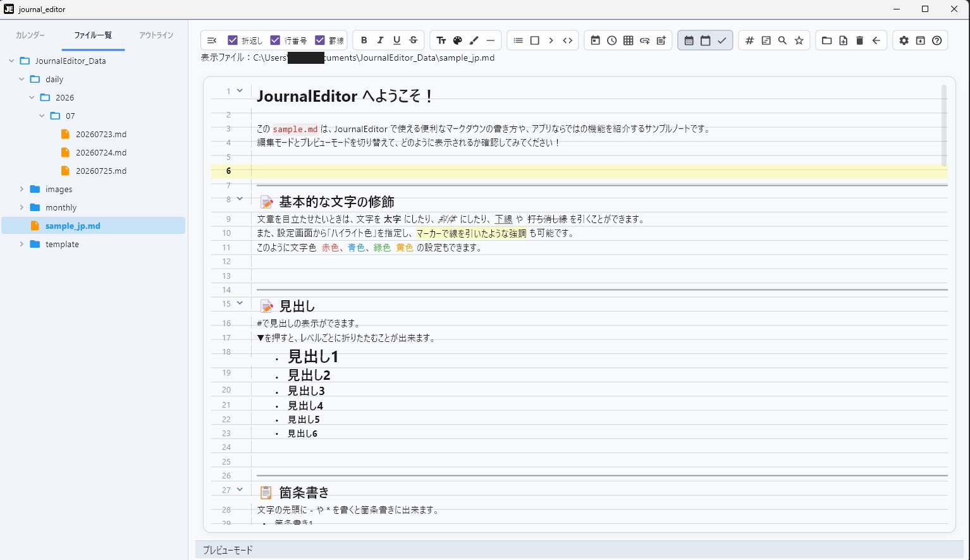Insert a table with the grid icon
Viewport: 970px width, 560px height.
tap(629, 40)
